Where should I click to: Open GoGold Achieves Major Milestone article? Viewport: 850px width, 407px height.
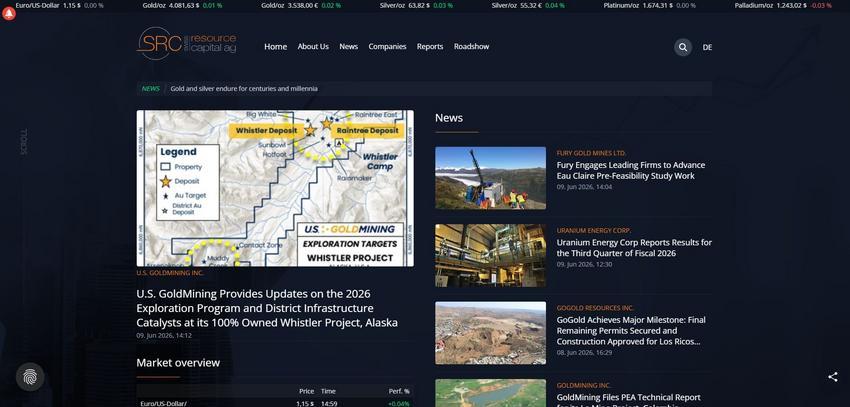pos(631,331)
